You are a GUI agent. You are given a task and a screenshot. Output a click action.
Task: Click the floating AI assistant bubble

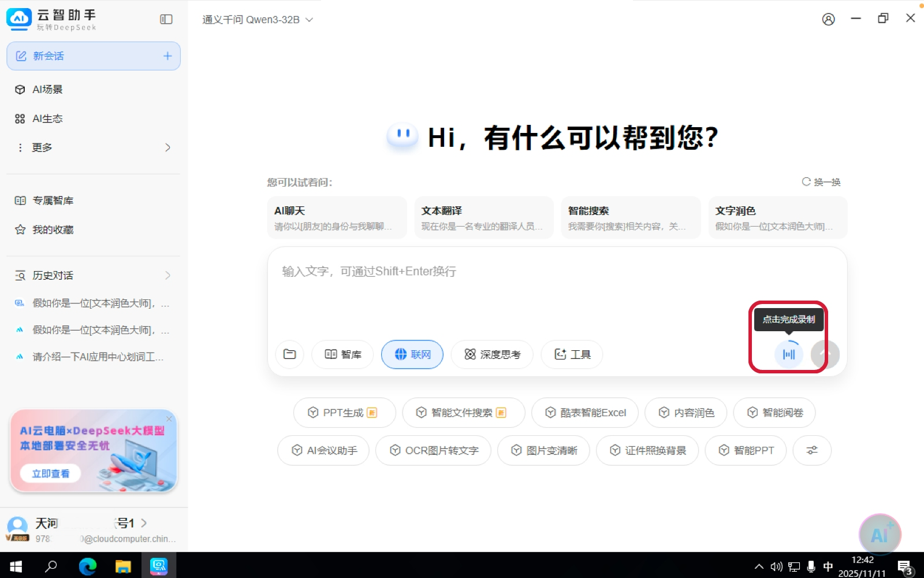click(x=880, y=535)
